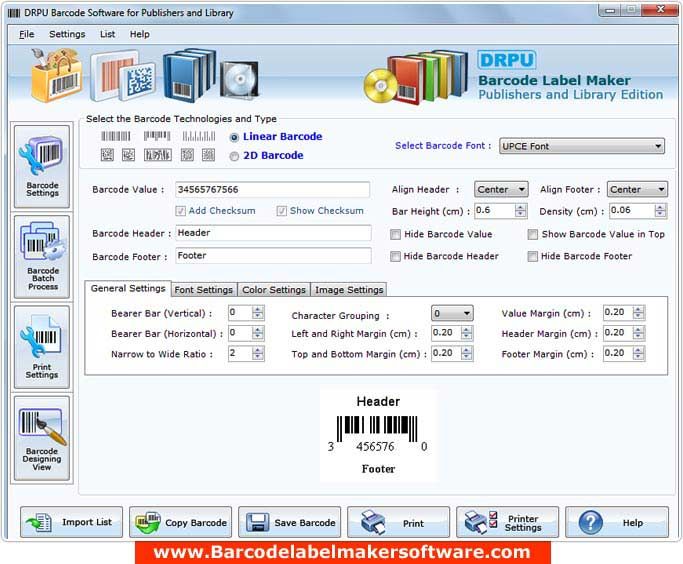Image resolution: width=683 pixels, height=564 pixels.
Task: Click the Copy Barcode button
Action: 180,522
